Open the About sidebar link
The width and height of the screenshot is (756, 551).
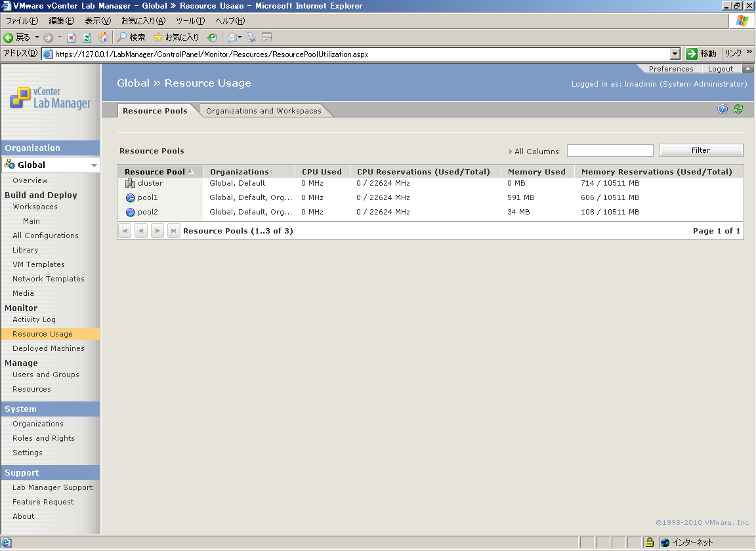point(23,516)
